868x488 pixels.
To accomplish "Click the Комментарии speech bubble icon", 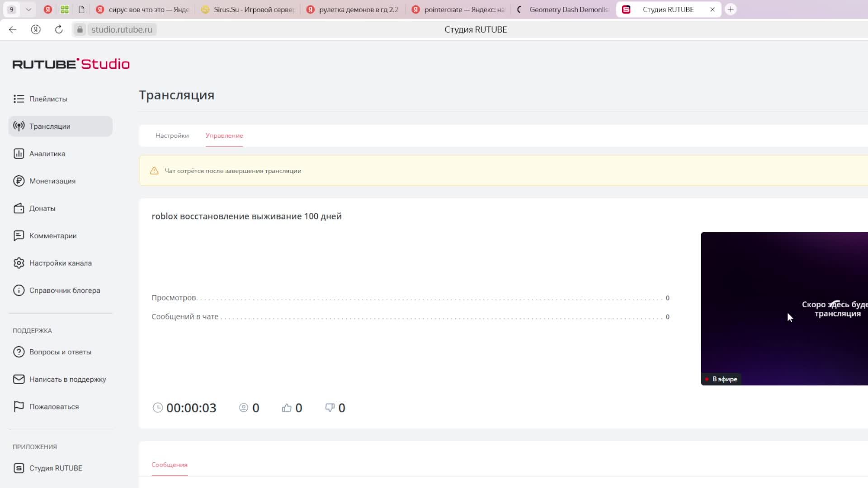I will click(19, 236).
